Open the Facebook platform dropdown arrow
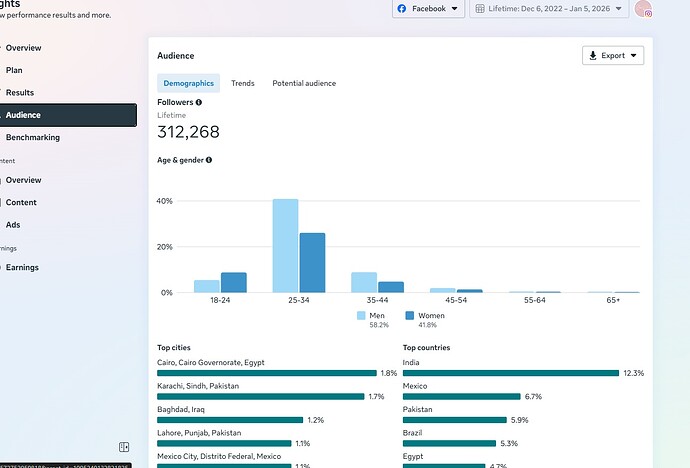The height and width of the screenshot is (468, 690). tap(455, 9)
